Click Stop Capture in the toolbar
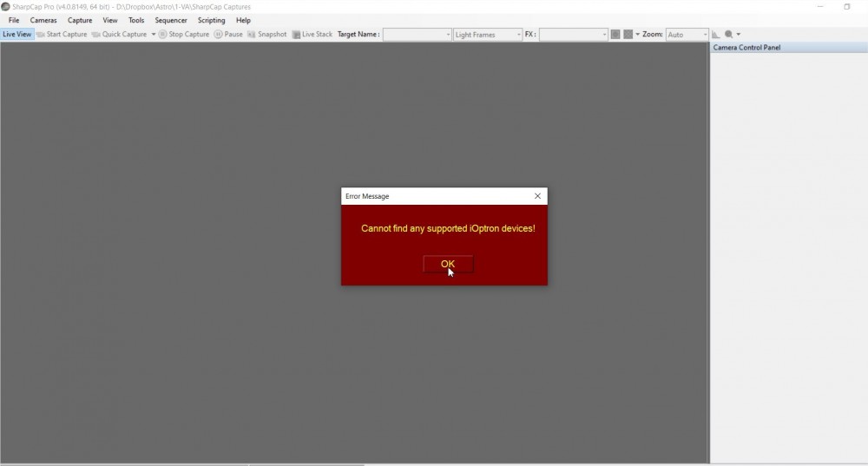The height and width of the screenshot is (466, 868). click(x=184, y=35)
